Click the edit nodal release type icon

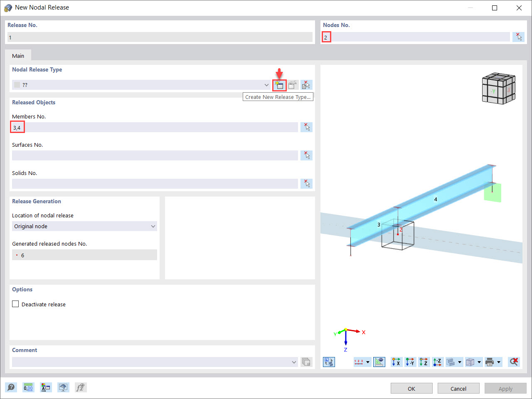pyautogui.click(x=293, y=85)
